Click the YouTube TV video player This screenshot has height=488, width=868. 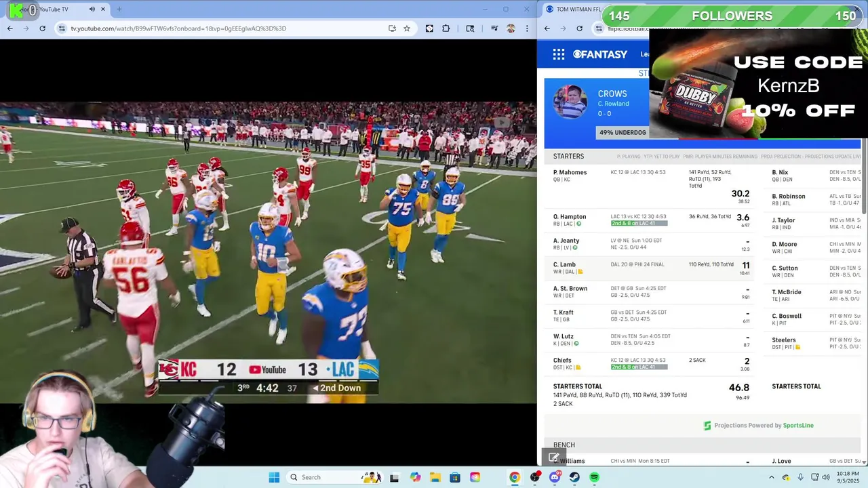pos(268,252)
